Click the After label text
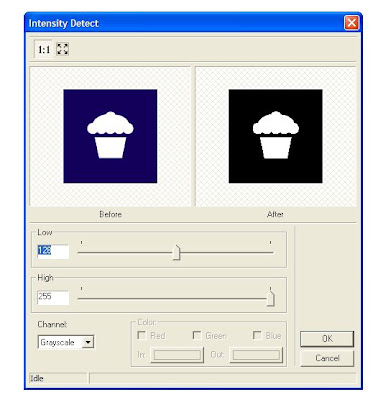 coord(275,214)
